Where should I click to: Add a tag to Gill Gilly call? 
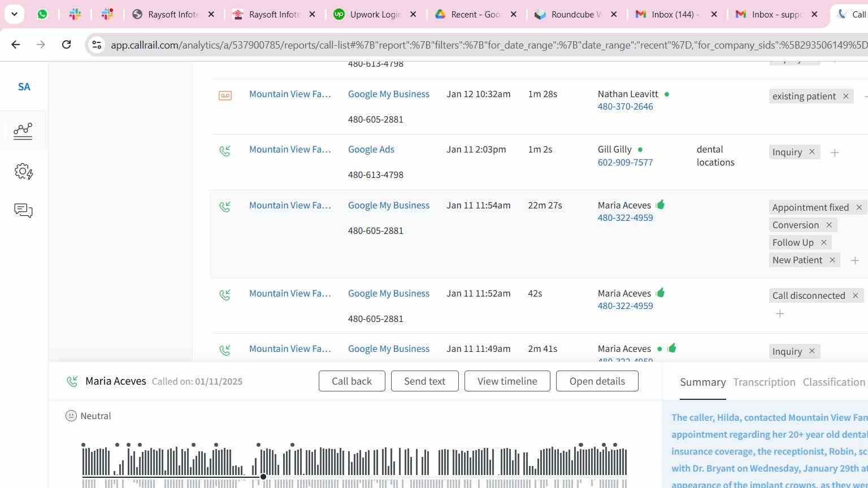coord(835,152)
